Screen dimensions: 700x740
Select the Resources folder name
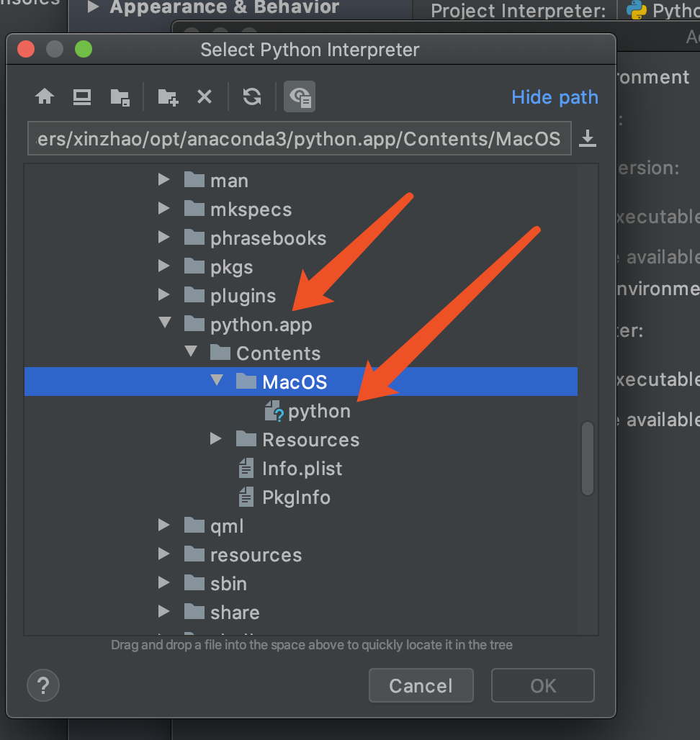[x=311, y=440]
